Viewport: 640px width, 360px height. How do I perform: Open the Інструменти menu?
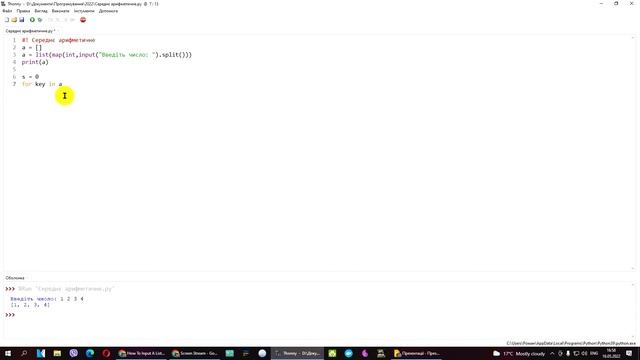84,11
